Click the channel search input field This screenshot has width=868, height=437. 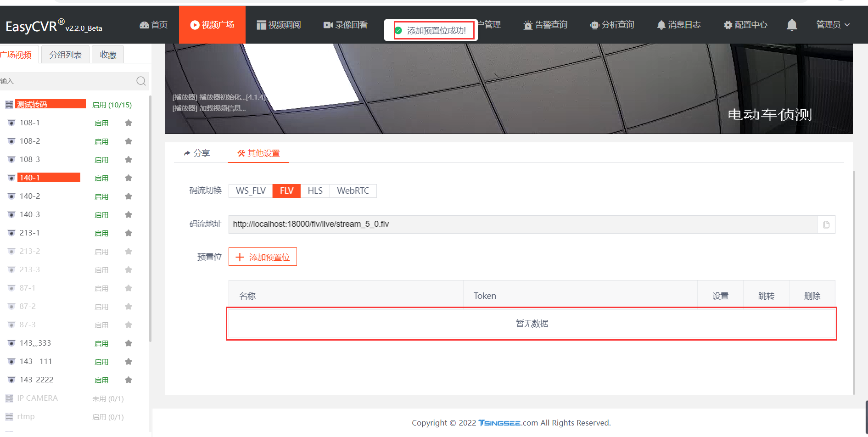pyautogui.click(x=69, y=81)
